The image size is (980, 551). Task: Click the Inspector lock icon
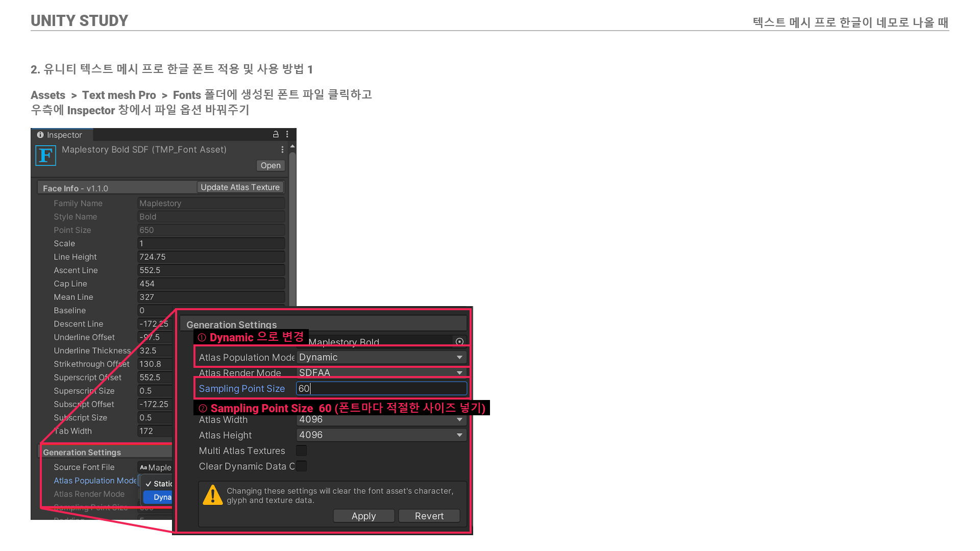click(x=276, y=134)
